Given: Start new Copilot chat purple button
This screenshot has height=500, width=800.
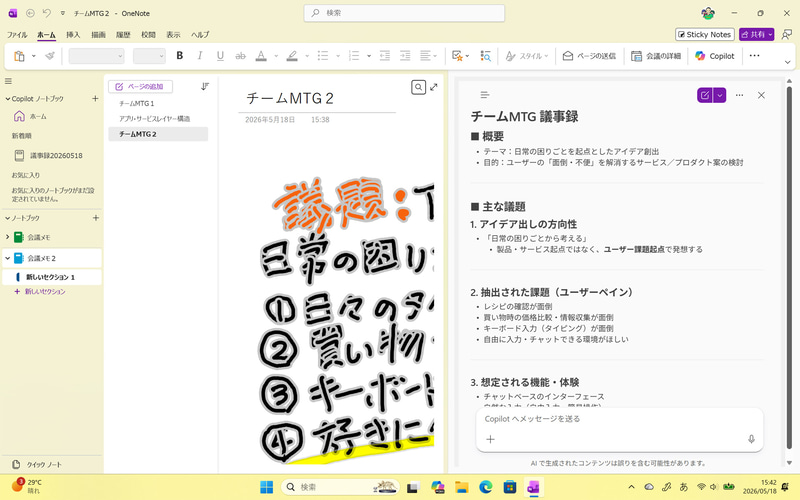Looking at the screenshot, I should click(705, 95).
